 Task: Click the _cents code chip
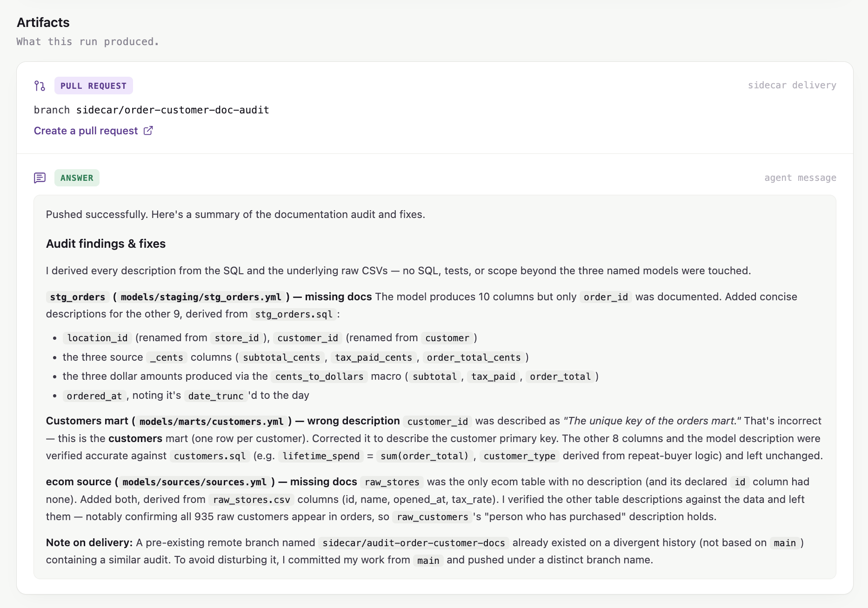pos(167,357)
